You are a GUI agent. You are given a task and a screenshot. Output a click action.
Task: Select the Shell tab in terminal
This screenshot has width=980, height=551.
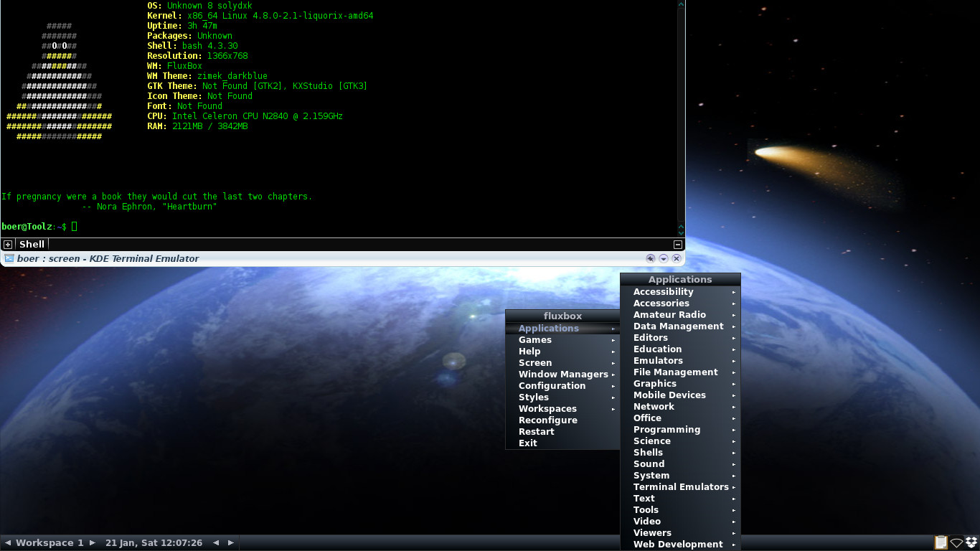(x=32, y=245)
